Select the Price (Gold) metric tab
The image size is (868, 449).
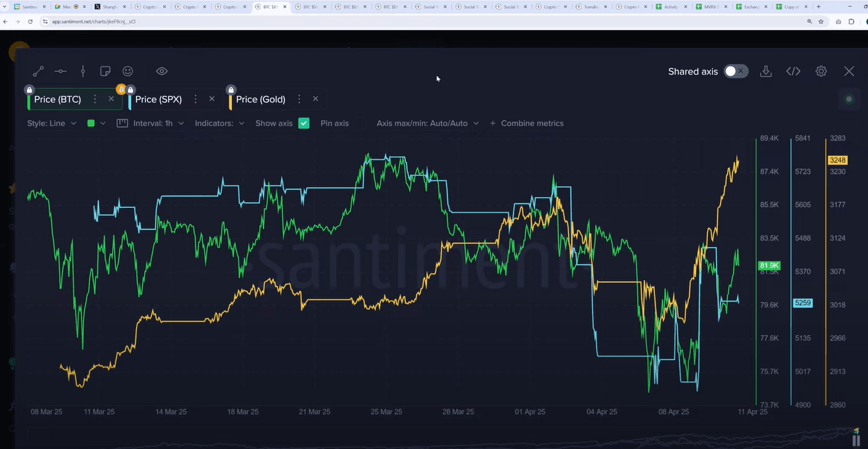[x=260, y=99]
